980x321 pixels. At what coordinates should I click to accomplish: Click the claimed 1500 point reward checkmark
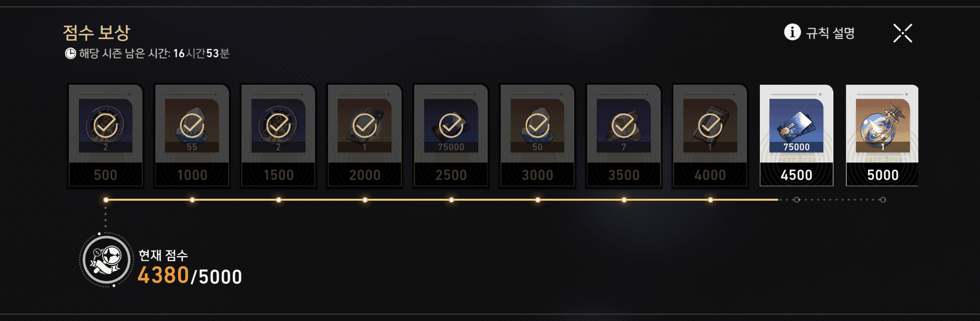click(279, 125)
